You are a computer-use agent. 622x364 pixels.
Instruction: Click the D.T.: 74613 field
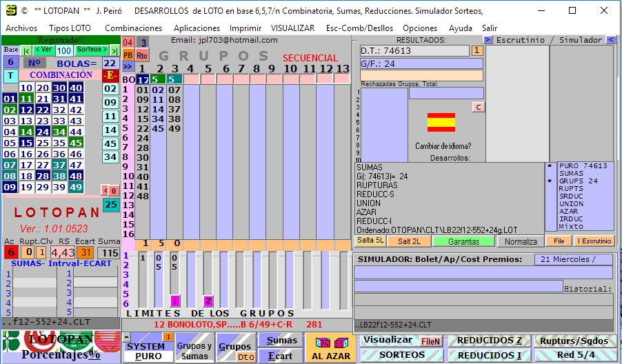(x=414, y=51)
